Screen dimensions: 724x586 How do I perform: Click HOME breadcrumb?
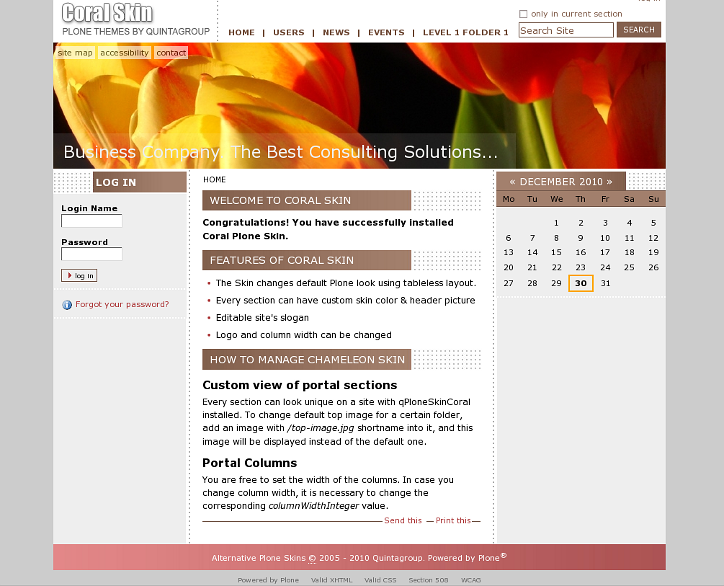click(214, 180)
